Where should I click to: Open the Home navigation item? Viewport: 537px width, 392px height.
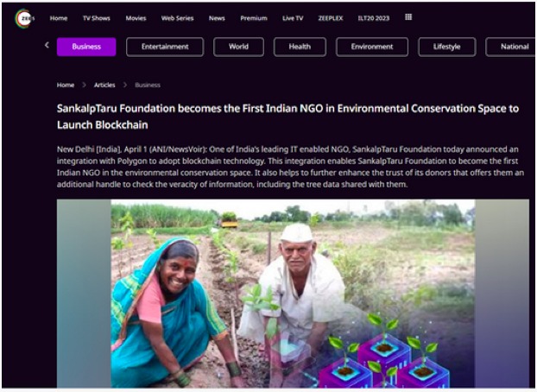tap(59, 18)
